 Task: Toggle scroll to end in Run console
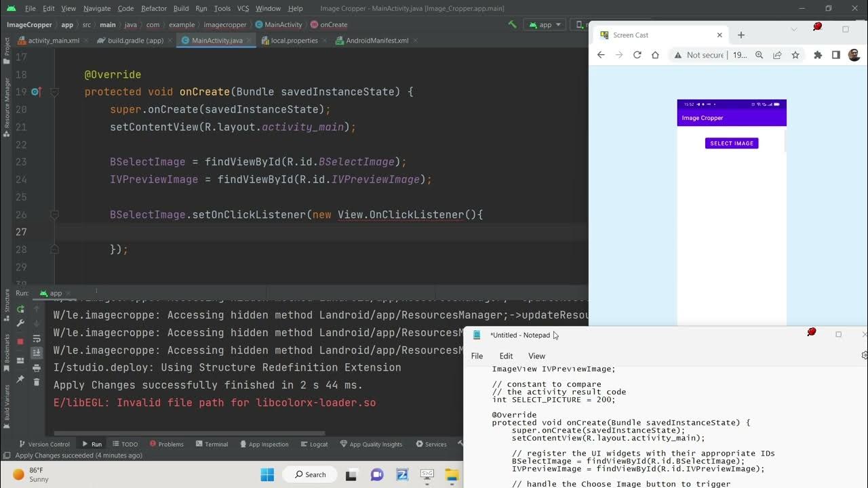[37, 352]
